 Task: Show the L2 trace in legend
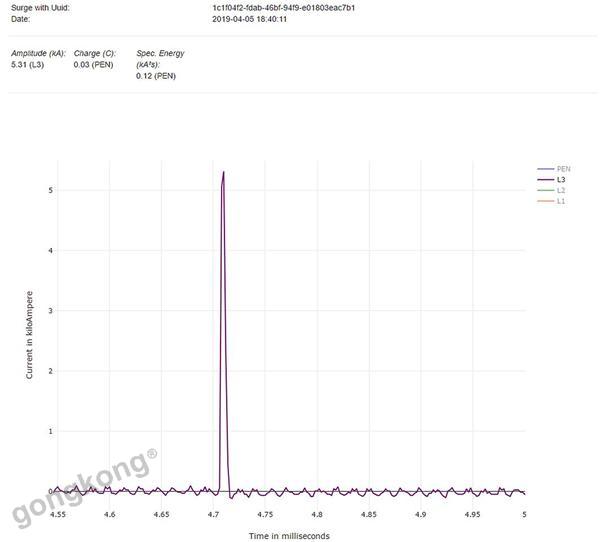click(561, 190)
